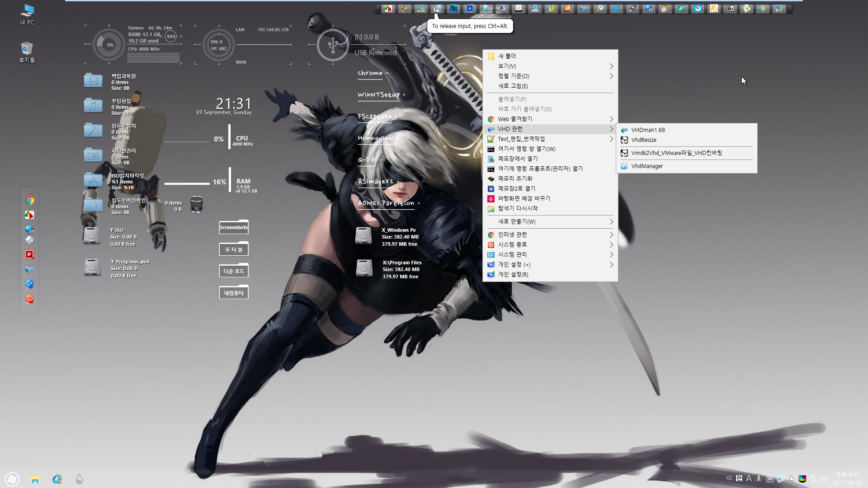Click 새 폴더 in context menu

coord(550,56)
